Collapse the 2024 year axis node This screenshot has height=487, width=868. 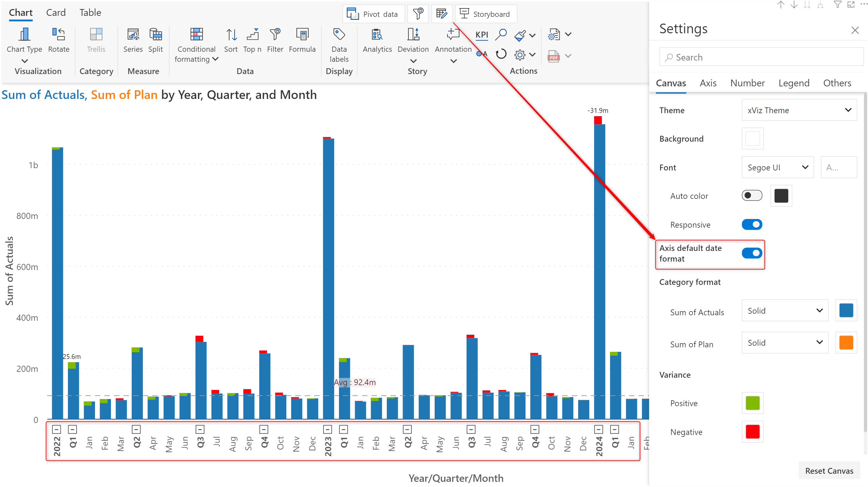pos(598,429)
